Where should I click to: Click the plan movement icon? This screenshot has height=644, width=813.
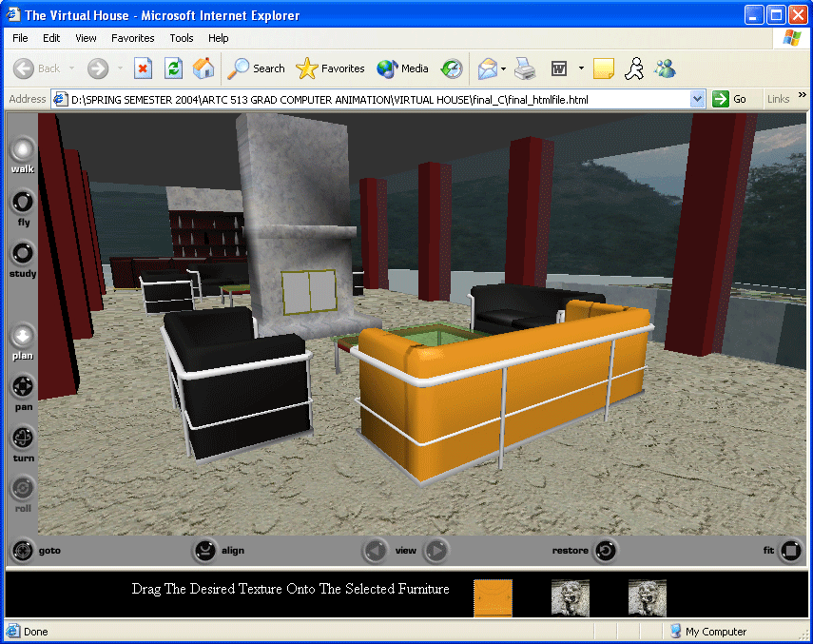(22, 336)
